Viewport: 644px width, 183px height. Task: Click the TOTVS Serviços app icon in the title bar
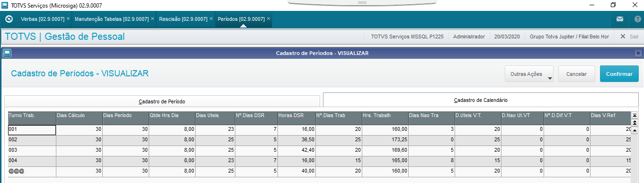click(5, 5)
